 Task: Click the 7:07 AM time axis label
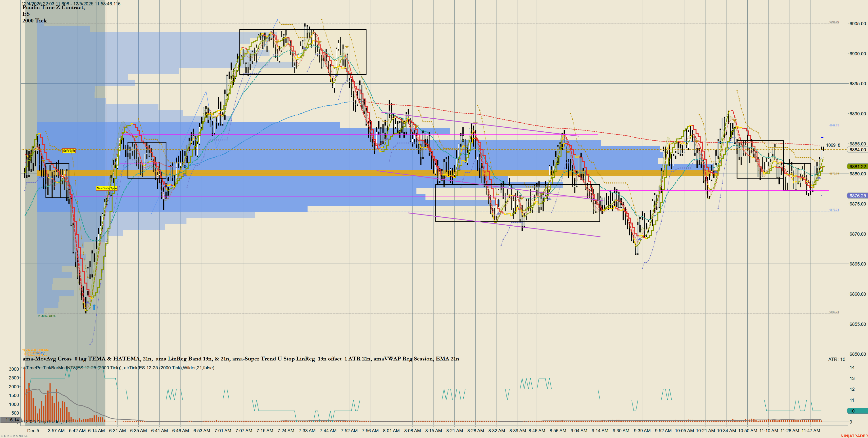(x=244, y=431)
